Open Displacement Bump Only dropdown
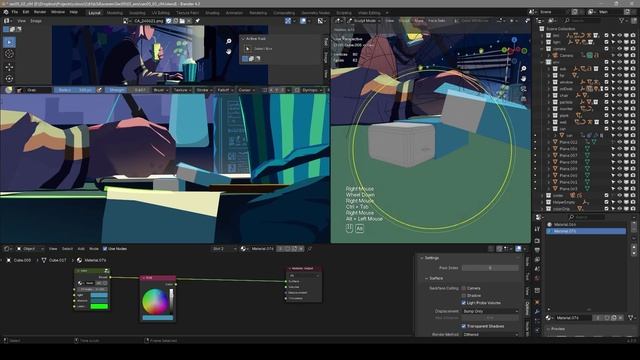Viewport: 640px width, 360px height. coord(490,311)
